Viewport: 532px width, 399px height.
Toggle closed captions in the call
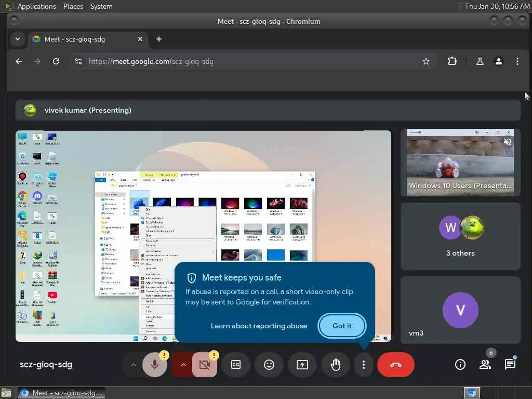236,365
